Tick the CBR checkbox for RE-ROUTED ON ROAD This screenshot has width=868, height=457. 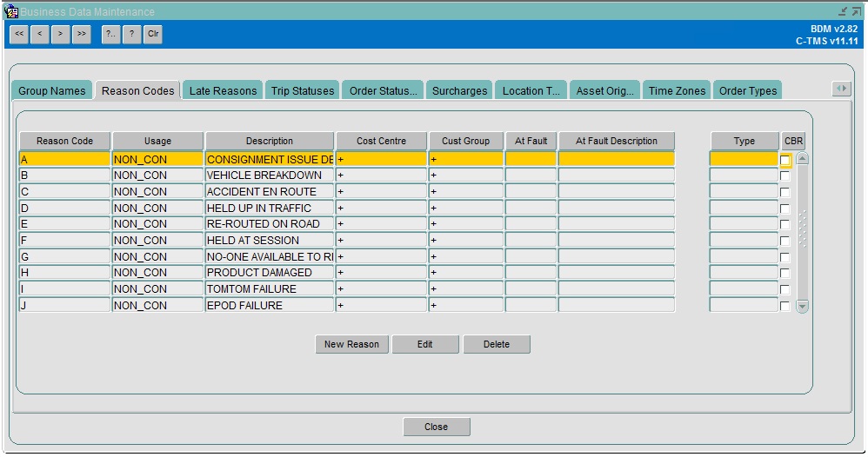[785, 225]
